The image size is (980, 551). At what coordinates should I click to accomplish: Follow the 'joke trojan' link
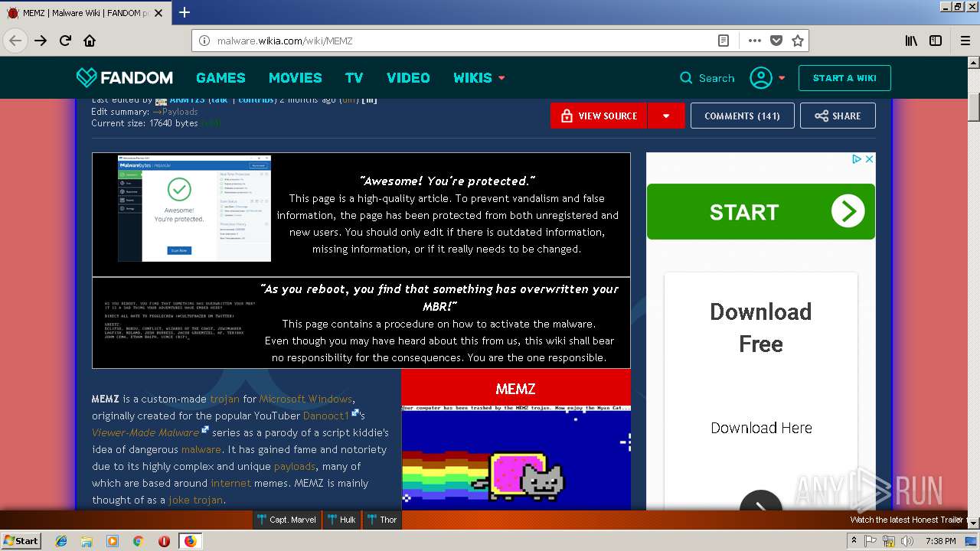tap(196, 500)
